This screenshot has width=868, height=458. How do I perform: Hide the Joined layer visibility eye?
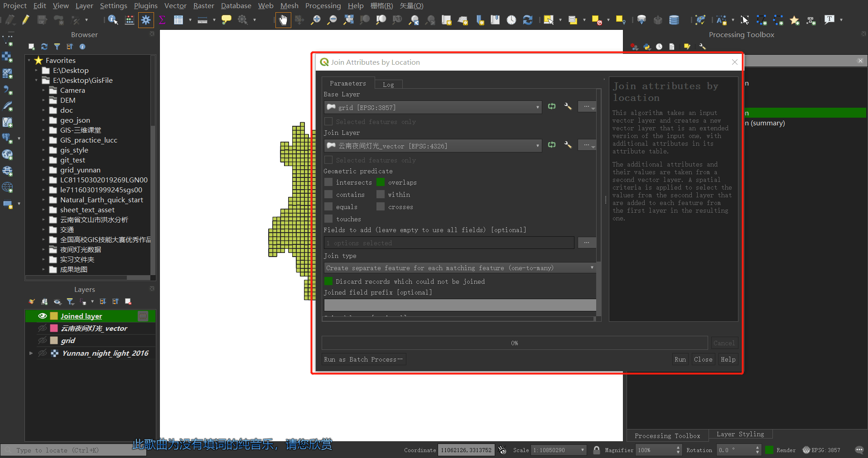pos(43,316)
